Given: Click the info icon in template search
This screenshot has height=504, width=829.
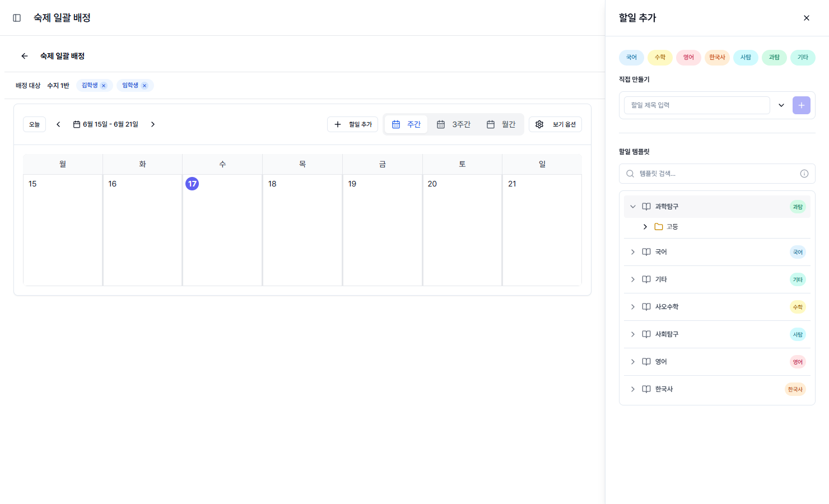Looking at the screenshot, I should coord(804,174).
